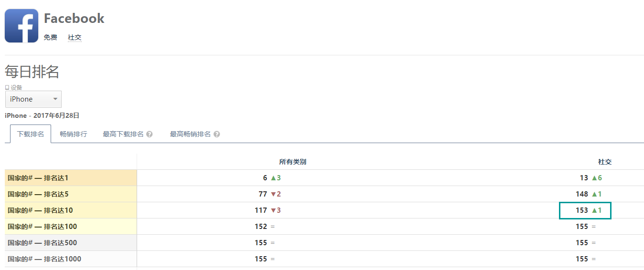Click the 国家的# — 排名达1000 row label
Viewport: 644px width, 270px height.
tap(44, 259)
